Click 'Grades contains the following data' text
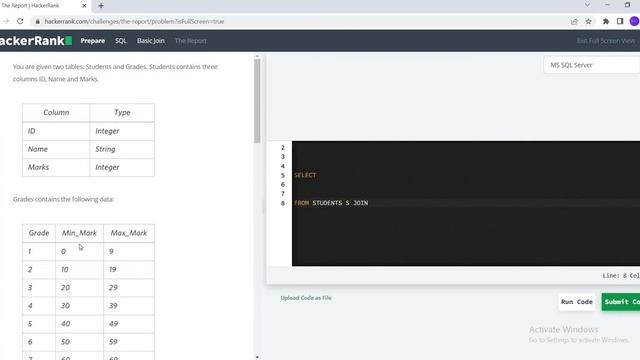This screenshot has width=640, height=360. tap(63, 199)
